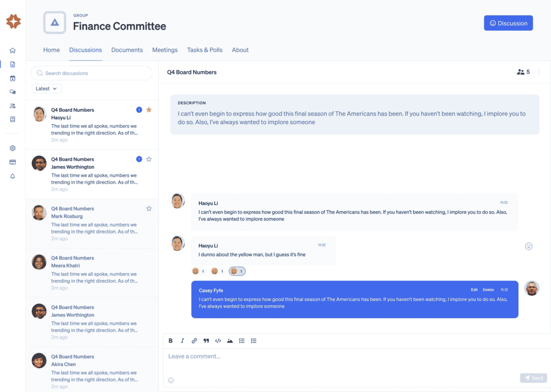Viewport: 551px width, 392px height.
Task: Select the document icon in left sidebar
Action: pyautogui.click(x=13, y=65)
